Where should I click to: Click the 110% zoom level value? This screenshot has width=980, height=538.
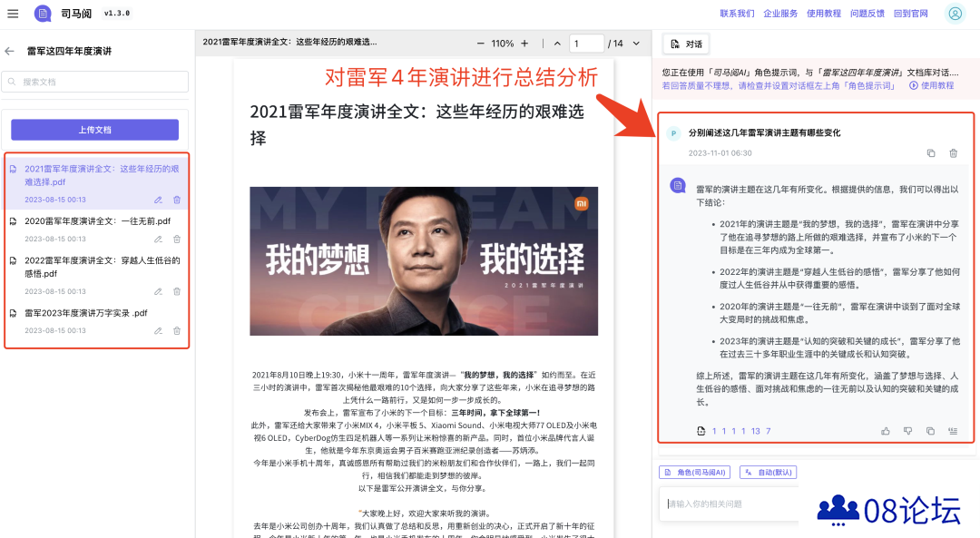point(503,44)
